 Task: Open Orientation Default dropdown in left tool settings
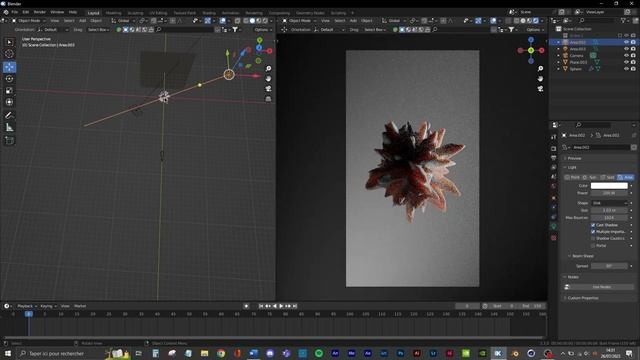coord(53,30)
